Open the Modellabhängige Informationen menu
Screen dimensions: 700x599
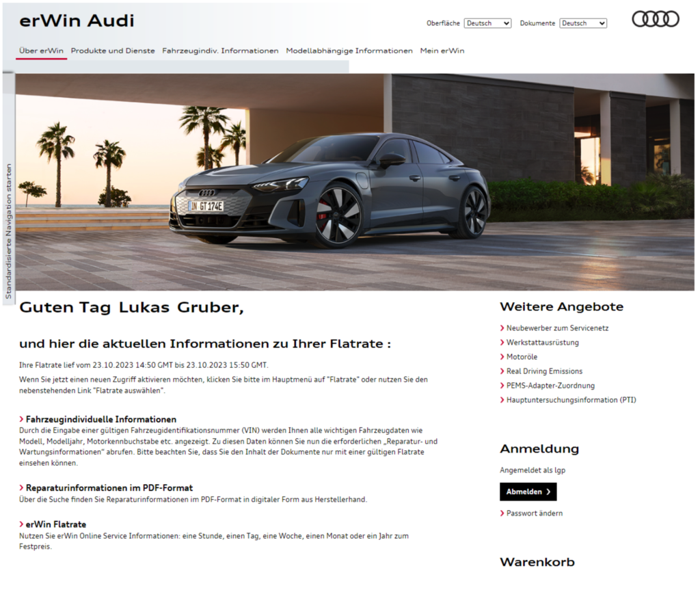pos(349,51)
